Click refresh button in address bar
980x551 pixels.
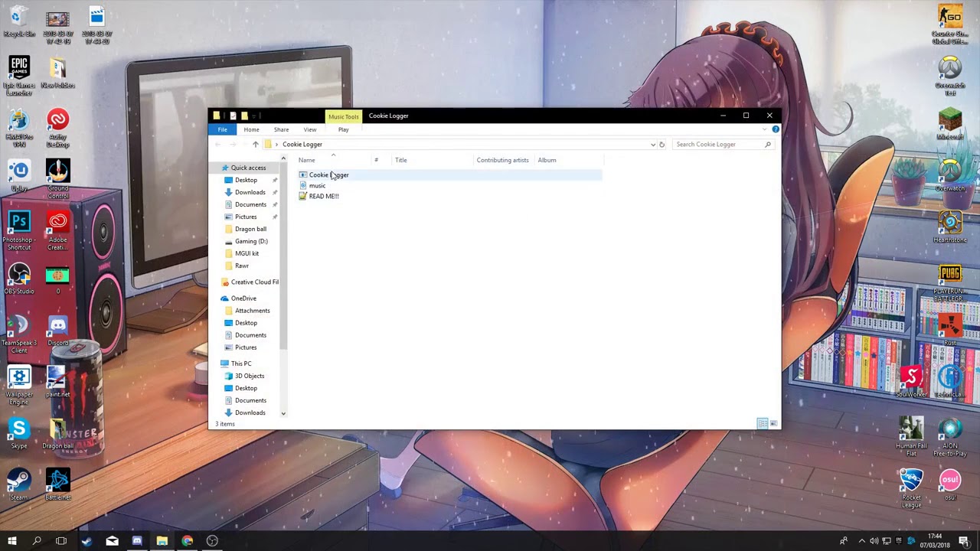click(x=661, y=144)
